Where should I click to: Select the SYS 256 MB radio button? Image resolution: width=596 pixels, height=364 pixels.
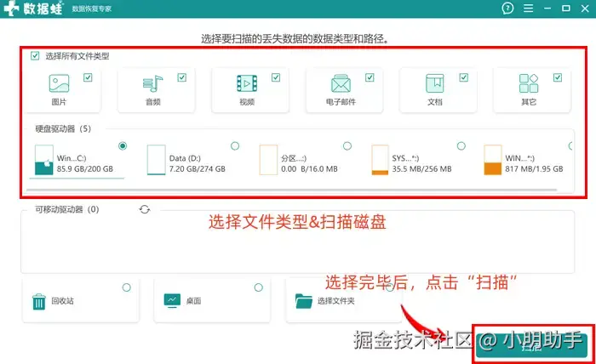click(461, 145)
